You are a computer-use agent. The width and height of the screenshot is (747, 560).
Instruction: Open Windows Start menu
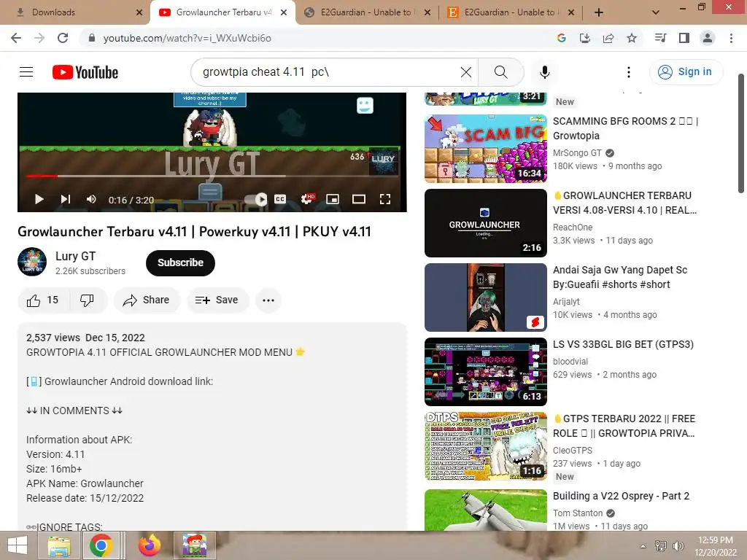coord(18,545)
